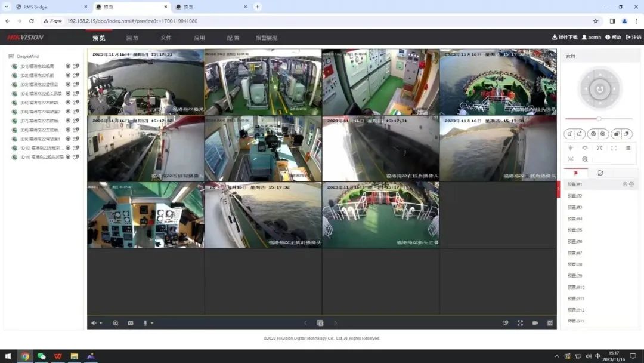Click the 注销 logout link
This screenshot has width=644, height=363.
point(633,37)
